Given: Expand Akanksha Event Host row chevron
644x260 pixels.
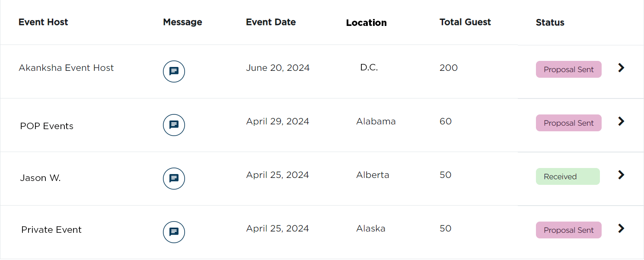Looking at the screenshot, I should coord(621,68).
